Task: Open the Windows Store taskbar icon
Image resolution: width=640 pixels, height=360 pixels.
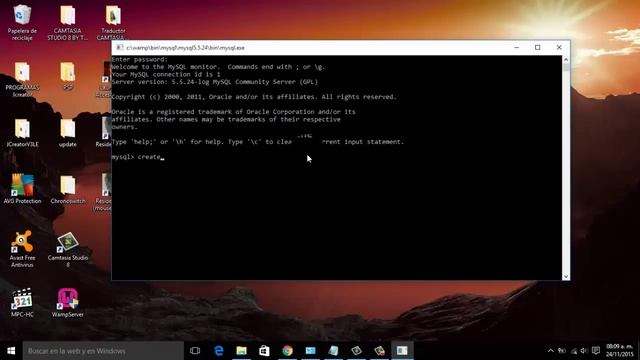Action: coord(264,351)
